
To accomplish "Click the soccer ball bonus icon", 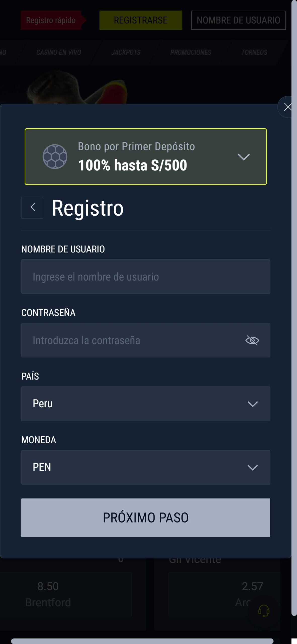I will click(x=55, y=156).
